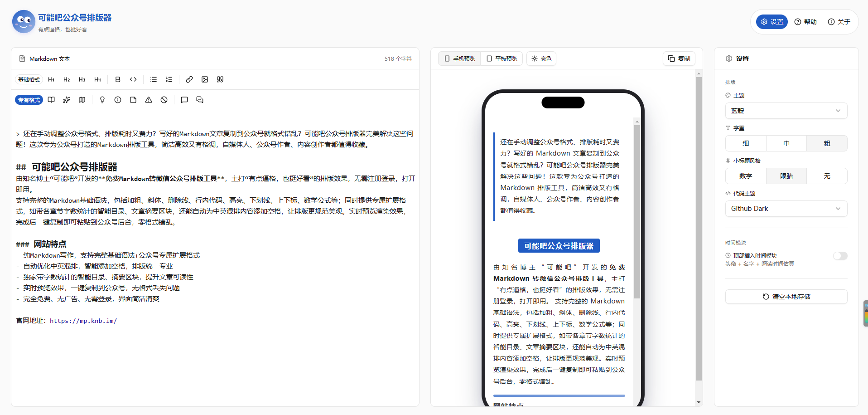868x415 pixels.
Task: Insert a hyperlink with the chain icon
Action: [x=189, y=79]
